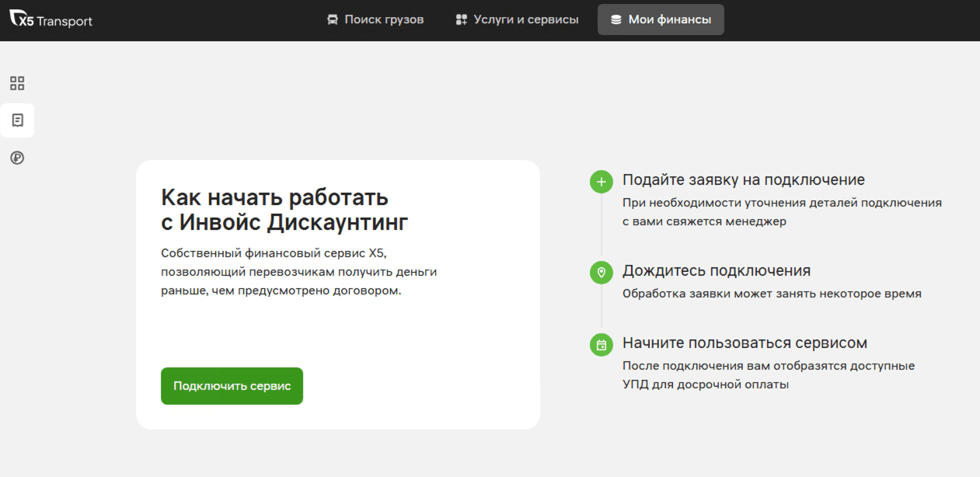Click the text 'Начните пользоваться сервисом'
The width and height of the screenshot is (980, 477).
coord(745,343)
